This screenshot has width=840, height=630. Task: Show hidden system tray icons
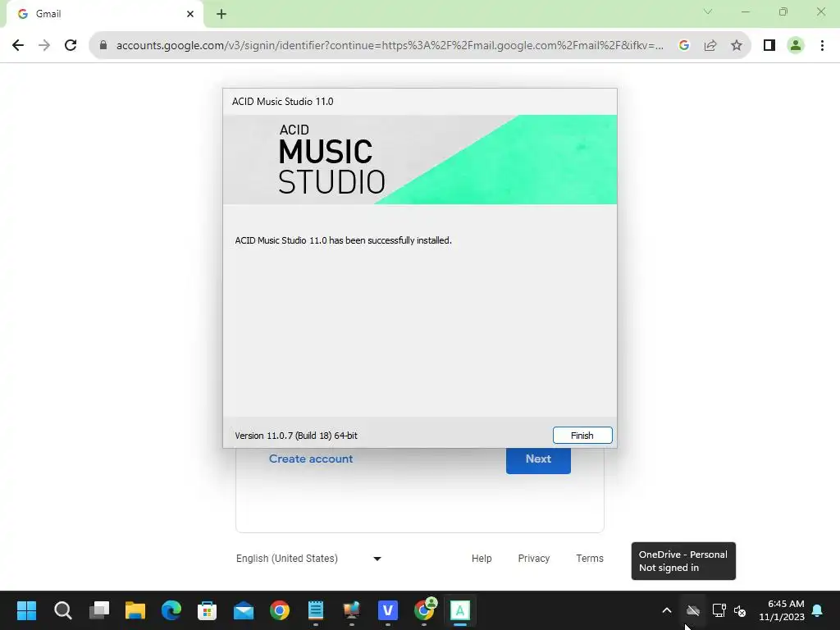[x=667, y=610]
